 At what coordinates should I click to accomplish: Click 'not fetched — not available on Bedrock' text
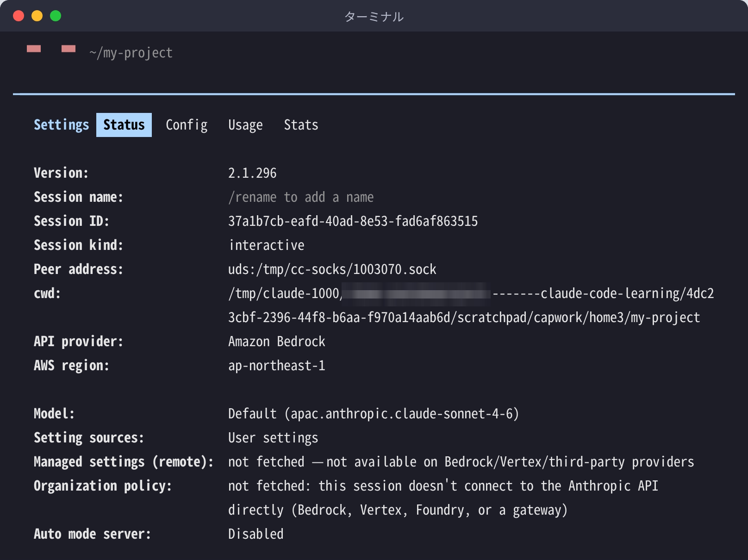(x=461, y=462)
